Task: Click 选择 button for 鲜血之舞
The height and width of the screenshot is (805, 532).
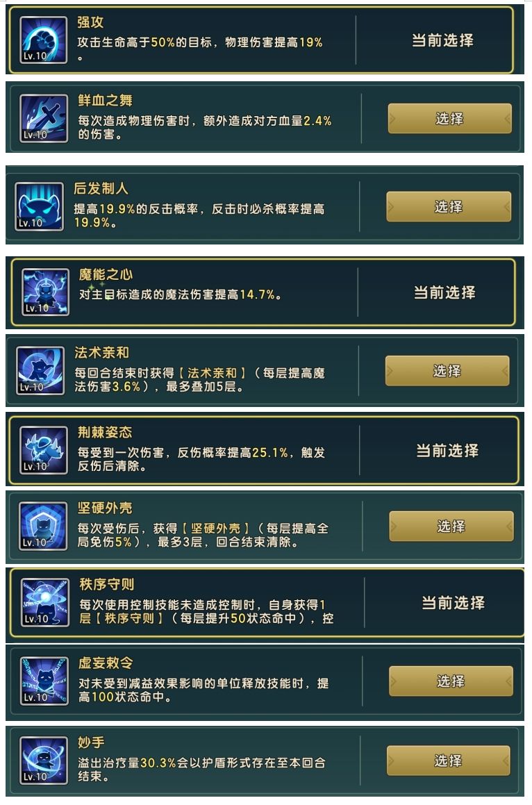Action: (450, 119)
